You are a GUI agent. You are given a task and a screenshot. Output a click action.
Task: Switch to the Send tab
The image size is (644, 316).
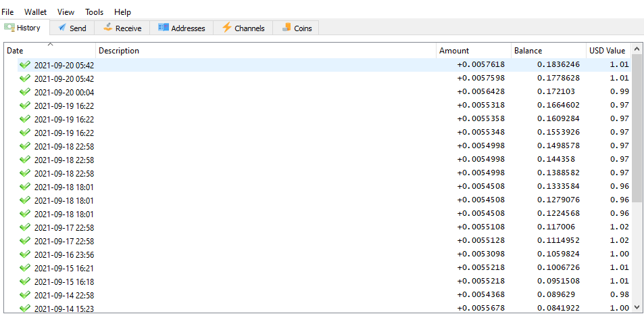tap(72, 28)
